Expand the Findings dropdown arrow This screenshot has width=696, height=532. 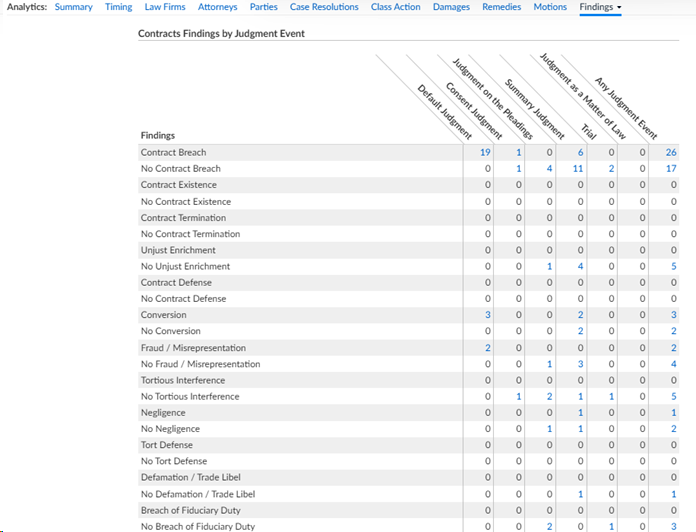619,8
